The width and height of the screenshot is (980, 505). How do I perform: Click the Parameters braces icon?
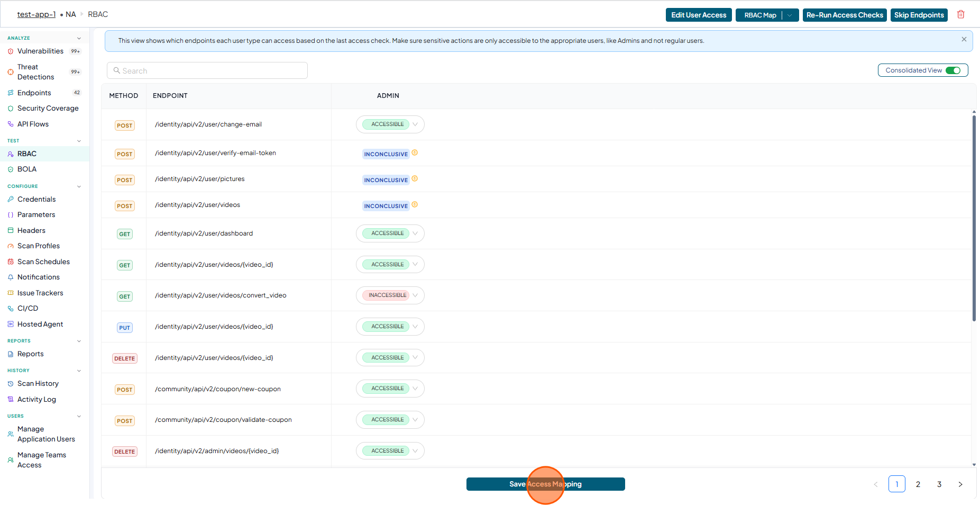pyautogui.click(x=11, y=215)
